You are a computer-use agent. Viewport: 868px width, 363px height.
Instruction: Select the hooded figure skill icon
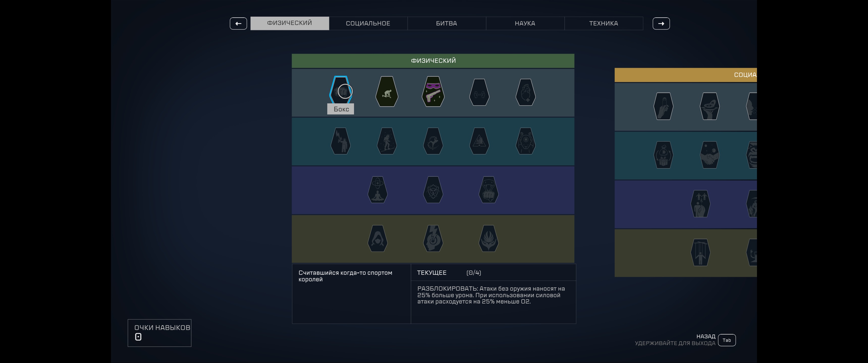(377, 238)
